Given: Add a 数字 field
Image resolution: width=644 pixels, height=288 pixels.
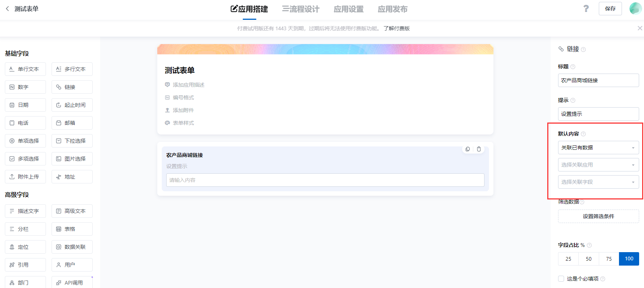Looking at the screenshot, I should (x=25, y=87).
